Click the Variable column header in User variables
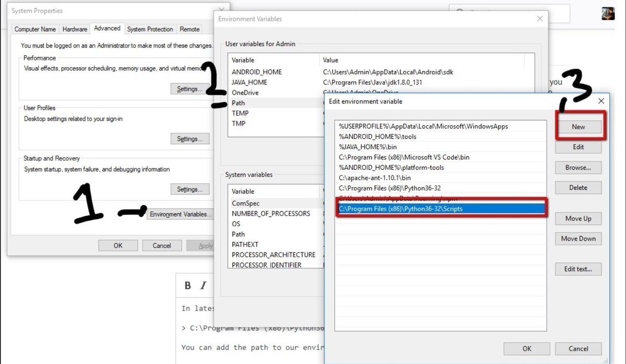Screen dimensions: 626x364 click(274, 60)
